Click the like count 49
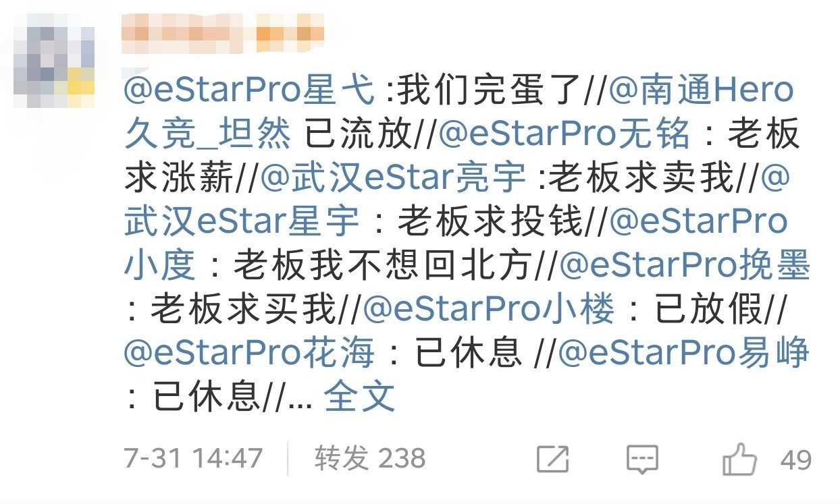840x504 pixels. (x=796, y=460)
